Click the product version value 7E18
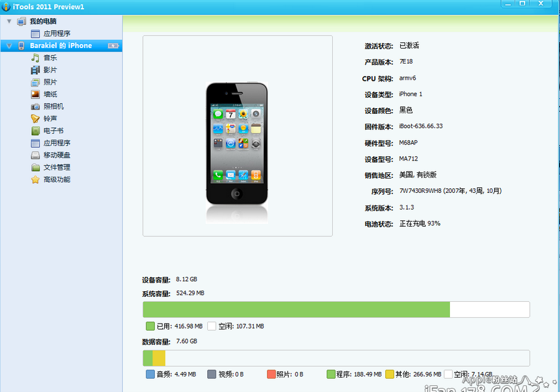 coord(406,62)
